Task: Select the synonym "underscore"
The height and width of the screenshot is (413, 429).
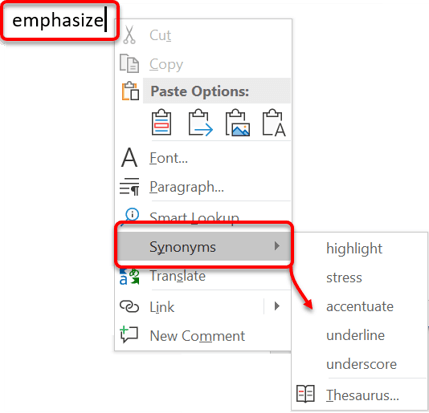Action: (x=361, y=364)
